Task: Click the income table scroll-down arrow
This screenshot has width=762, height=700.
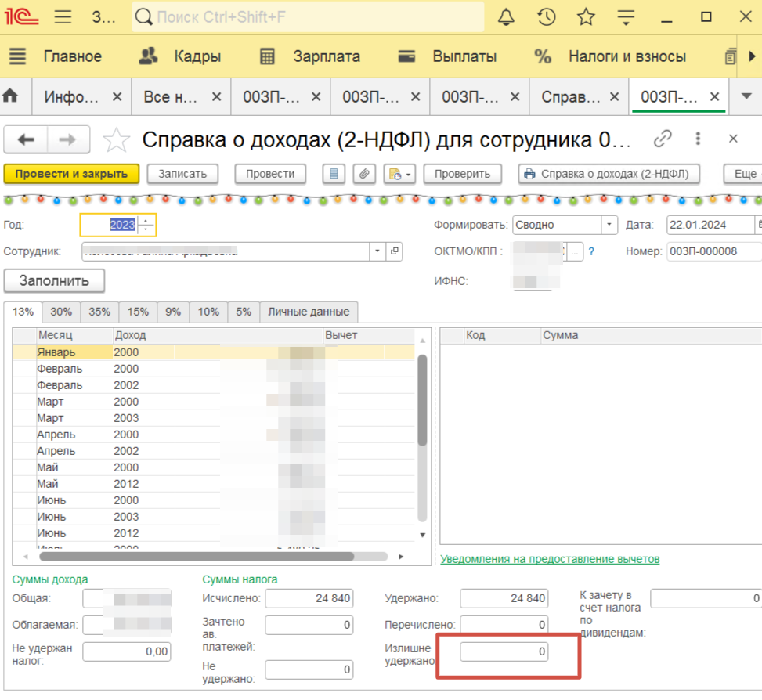Action: tap(422, 535)
